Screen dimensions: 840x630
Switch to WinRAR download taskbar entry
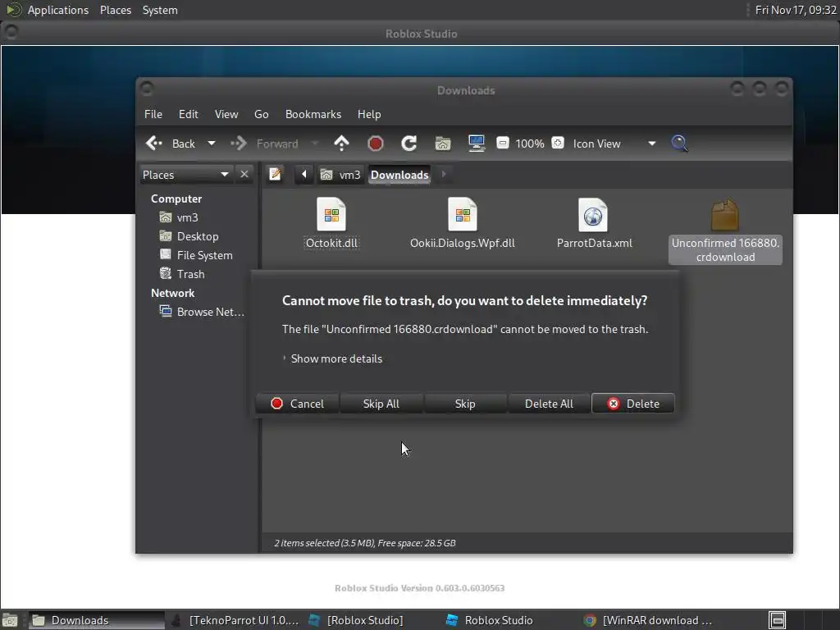pos(648,620)
